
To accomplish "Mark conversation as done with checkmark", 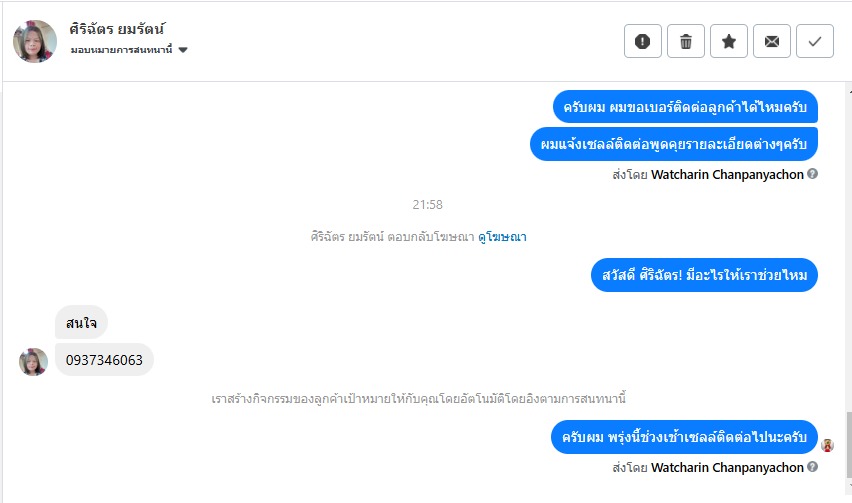I will coord(815,41).
